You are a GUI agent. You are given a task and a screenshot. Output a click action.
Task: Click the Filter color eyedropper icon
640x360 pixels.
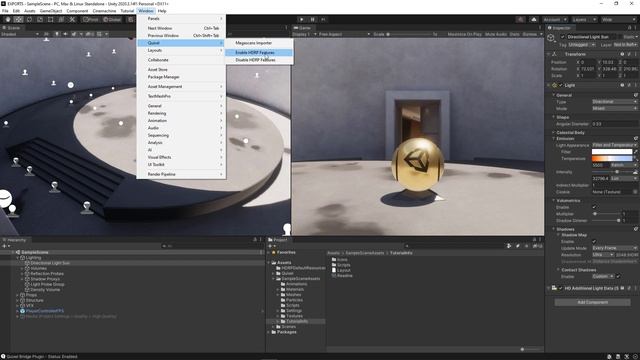[x=636, y=151]
